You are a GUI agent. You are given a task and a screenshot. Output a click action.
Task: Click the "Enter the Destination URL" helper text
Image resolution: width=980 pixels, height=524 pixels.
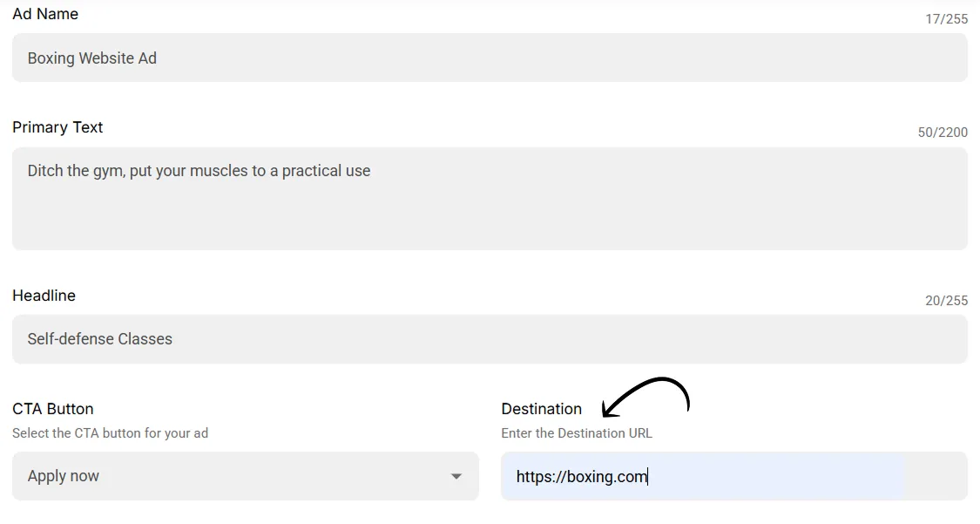pyautogui.click(x=576, y=432)
